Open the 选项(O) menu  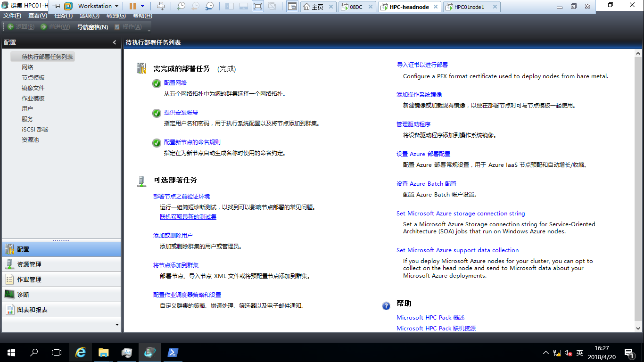coord(89,16)
